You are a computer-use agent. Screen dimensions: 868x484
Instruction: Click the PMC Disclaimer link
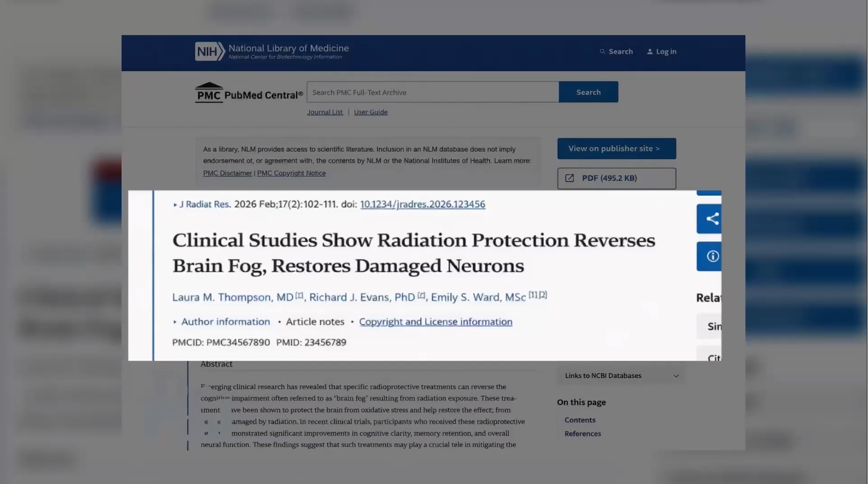point(227,173)
